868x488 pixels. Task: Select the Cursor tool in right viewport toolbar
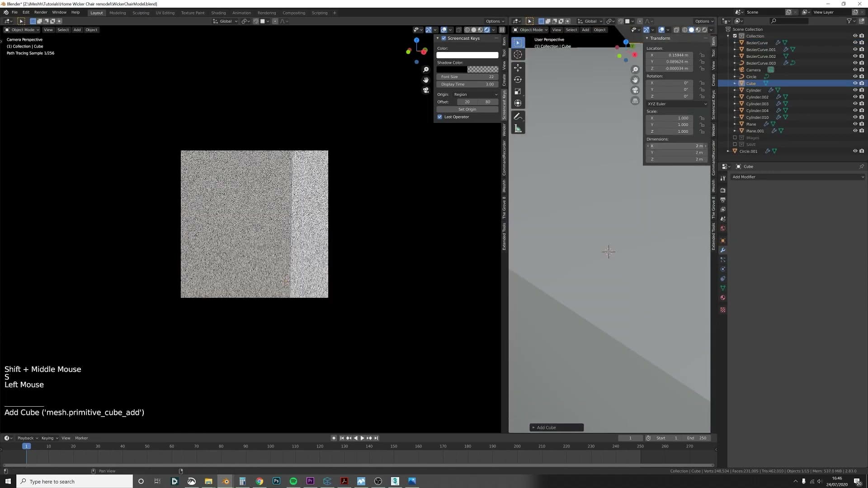click(518, 55)
